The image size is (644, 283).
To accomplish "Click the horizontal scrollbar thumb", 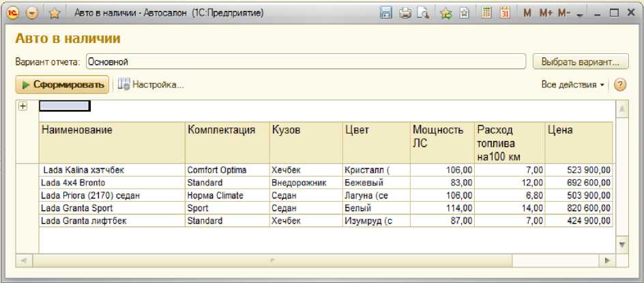I will [x=272, y=260].
